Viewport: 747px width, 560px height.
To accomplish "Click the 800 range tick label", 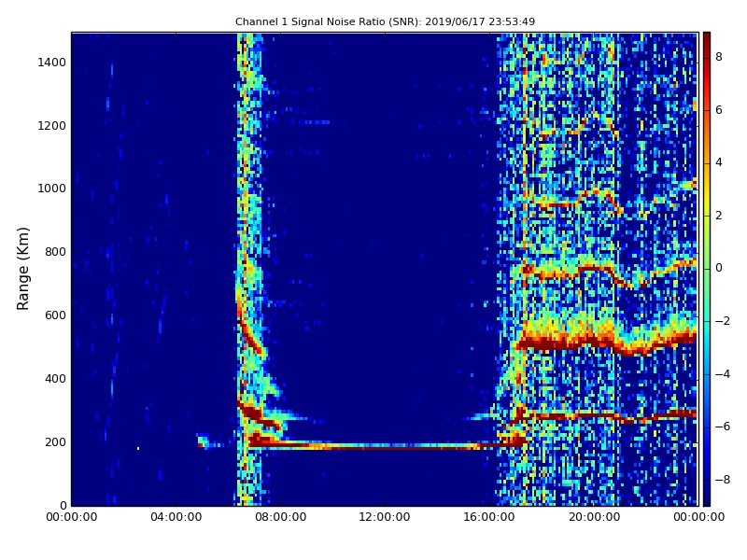I will (55, 252).
